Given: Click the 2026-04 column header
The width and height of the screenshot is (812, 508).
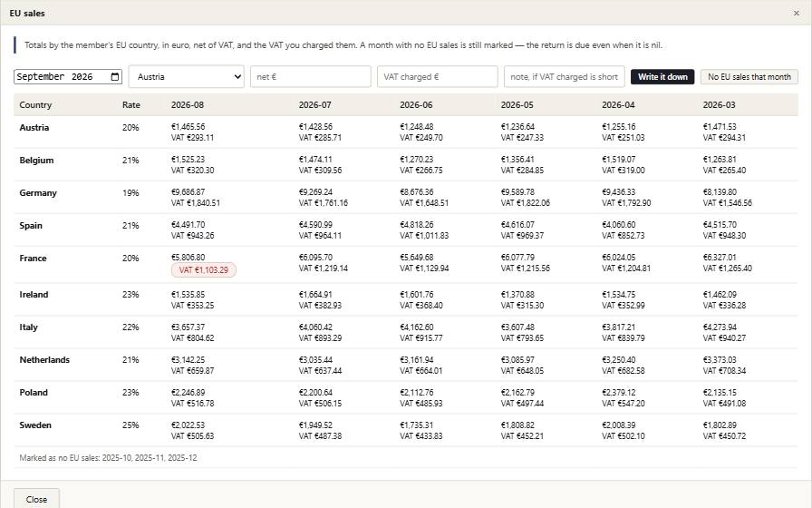Looking at the screenshot, I should (618, 104).
